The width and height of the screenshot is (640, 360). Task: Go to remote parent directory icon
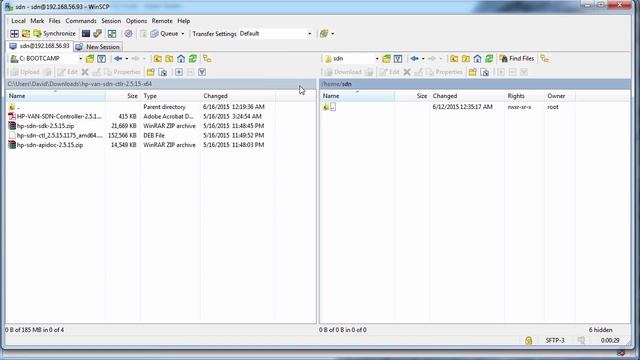454,59
